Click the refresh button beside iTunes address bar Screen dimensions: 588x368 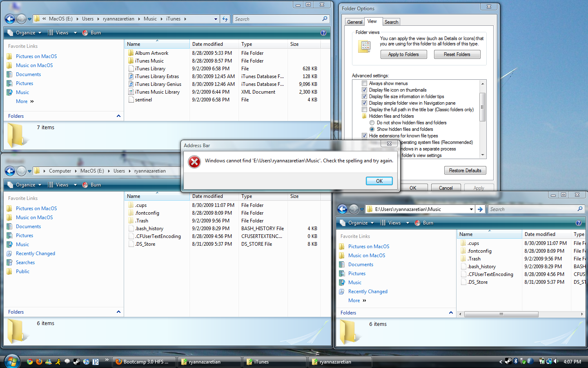click(225, 19)
